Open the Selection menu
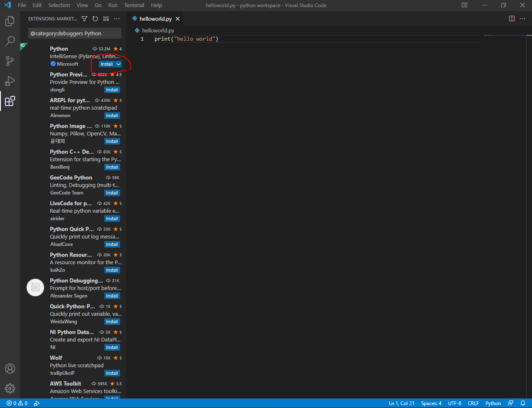Viewport: 532px width, 408px height. tap(59, 5)
